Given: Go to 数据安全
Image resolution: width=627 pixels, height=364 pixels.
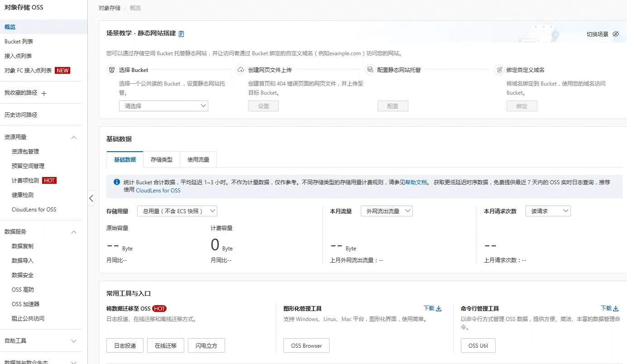Looking at the screenshot, I should point(23,275).
